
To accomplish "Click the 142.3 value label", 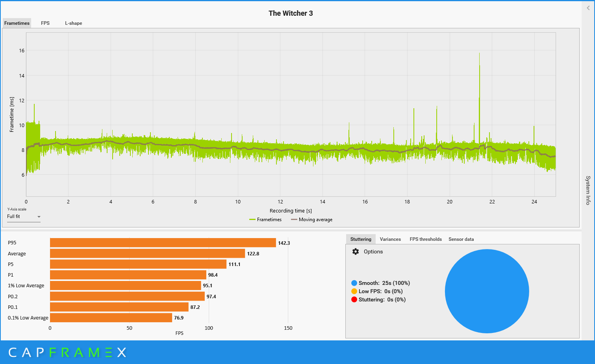I will [284, 243].
